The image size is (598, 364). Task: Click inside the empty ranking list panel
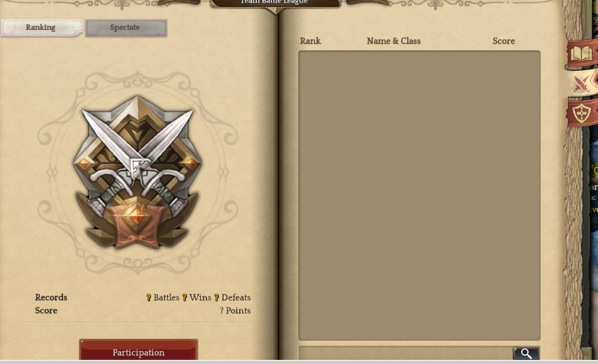point(419,195)
